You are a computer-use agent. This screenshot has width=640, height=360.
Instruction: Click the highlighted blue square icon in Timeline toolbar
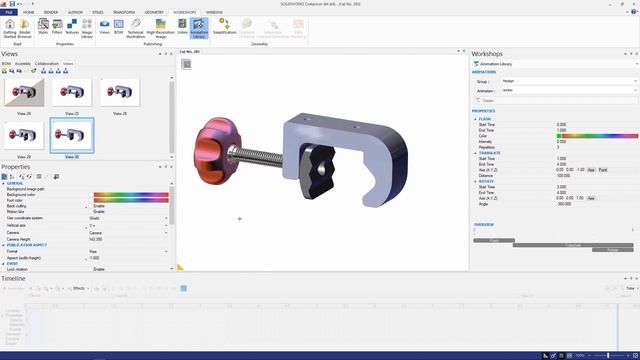[184, 289]
